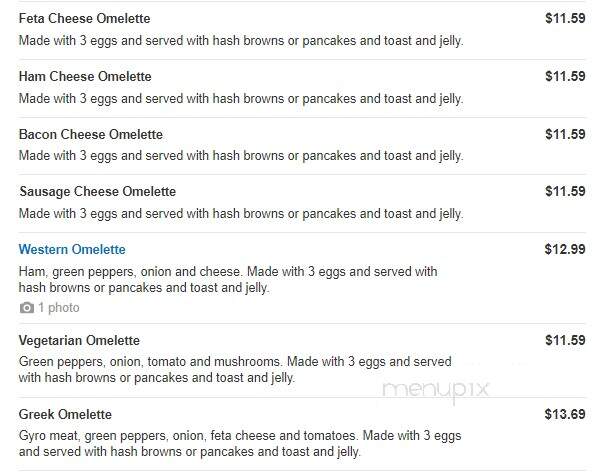Click the $13.69 Greek Omelette price
The image size is (615, 472).
click(x=565, y=414)
